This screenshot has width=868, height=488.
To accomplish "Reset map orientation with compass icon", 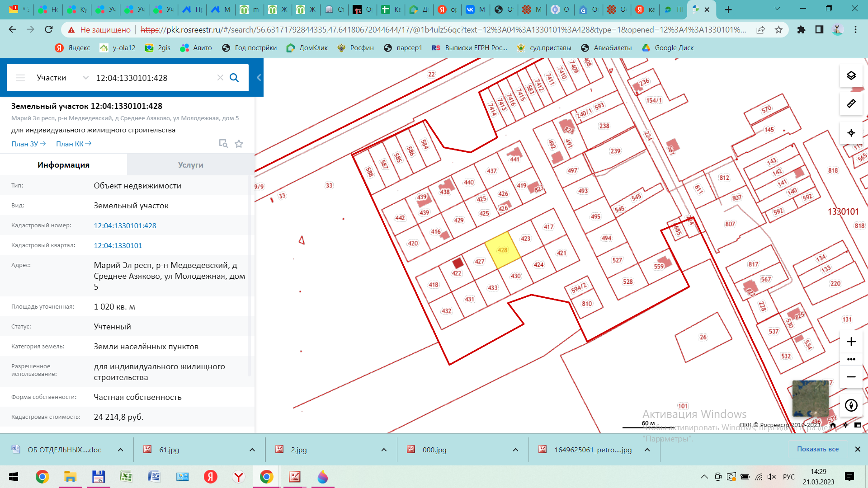I will [x=851, y=405].
